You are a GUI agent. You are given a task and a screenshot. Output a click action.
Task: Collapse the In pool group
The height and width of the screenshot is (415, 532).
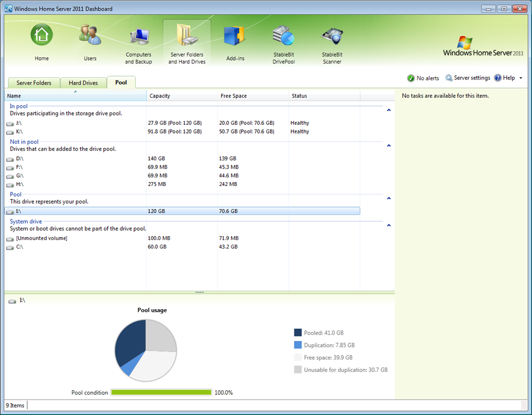[x=389, y=110]
